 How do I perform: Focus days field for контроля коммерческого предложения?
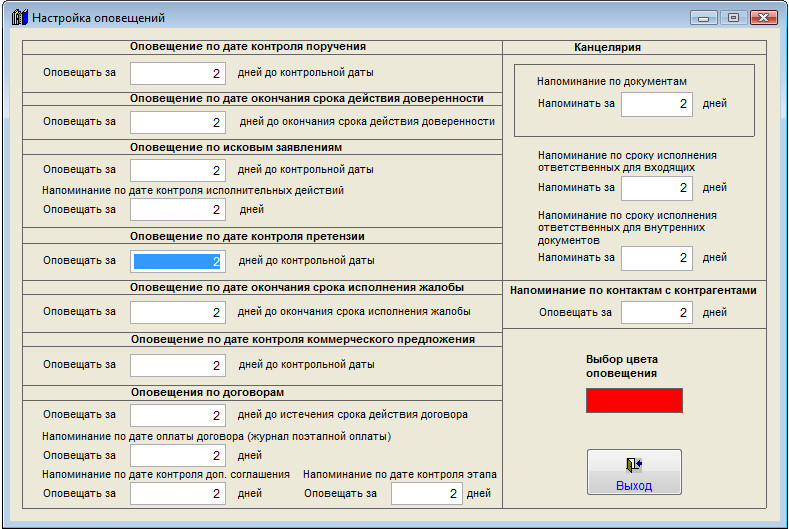[x=178, y=365]
